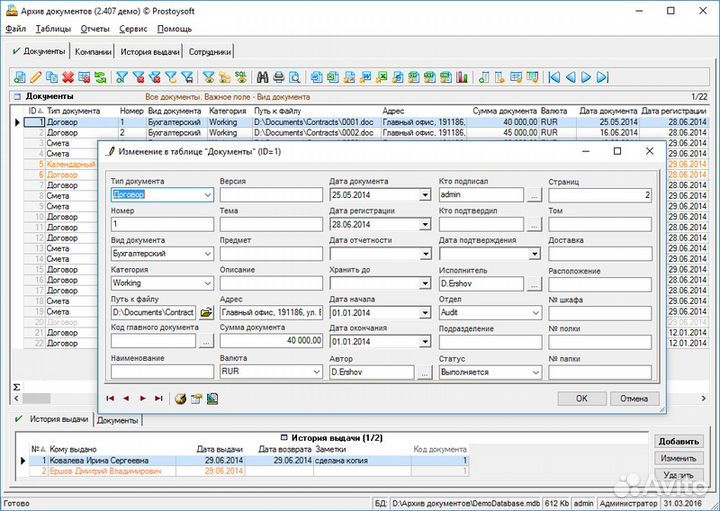720x511 pixels.
Task: Click the printer icon in the toolbar
Action: tap(279, 77)
